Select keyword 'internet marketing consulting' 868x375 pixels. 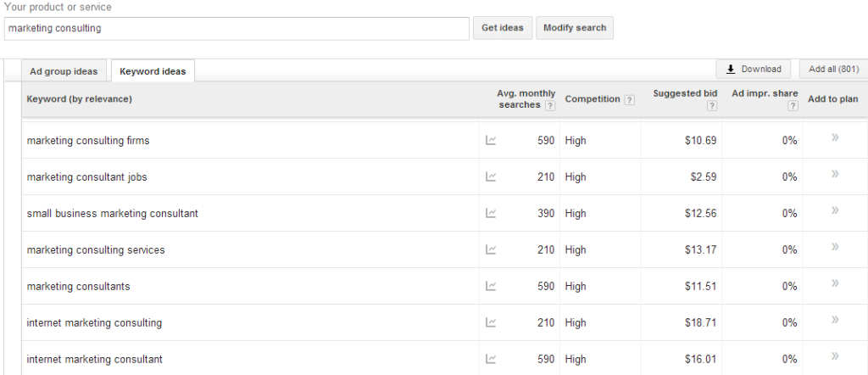94,323
